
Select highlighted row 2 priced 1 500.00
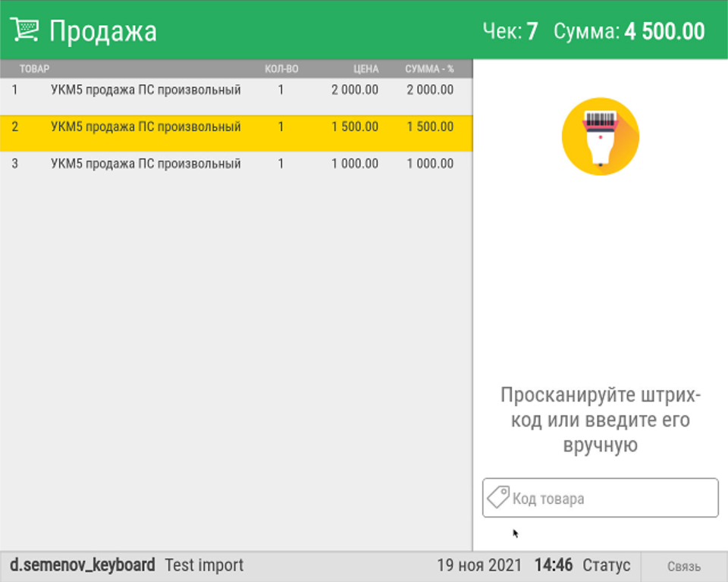click(237, 133)
